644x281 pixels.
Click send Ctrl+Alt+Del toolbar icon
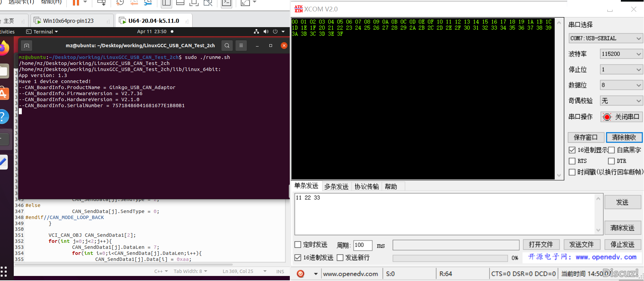(x=101, y=3)
